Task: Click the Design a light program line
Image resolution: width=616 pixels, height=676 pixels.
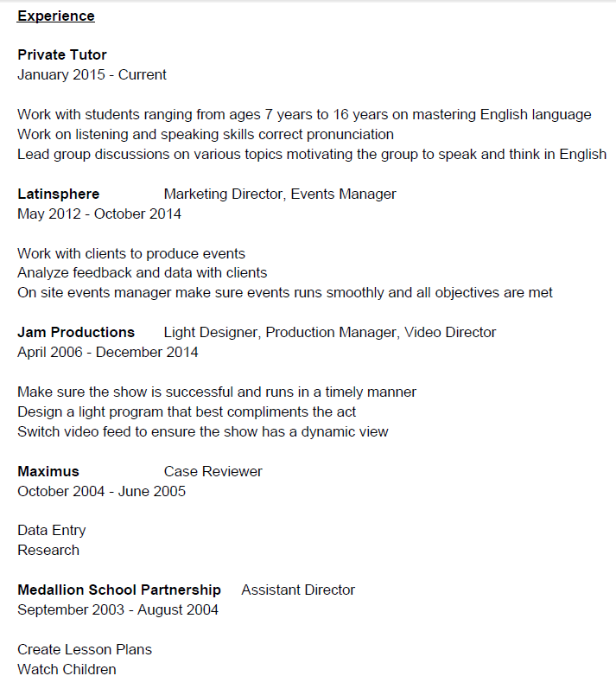Action: [x=187, y=411]
